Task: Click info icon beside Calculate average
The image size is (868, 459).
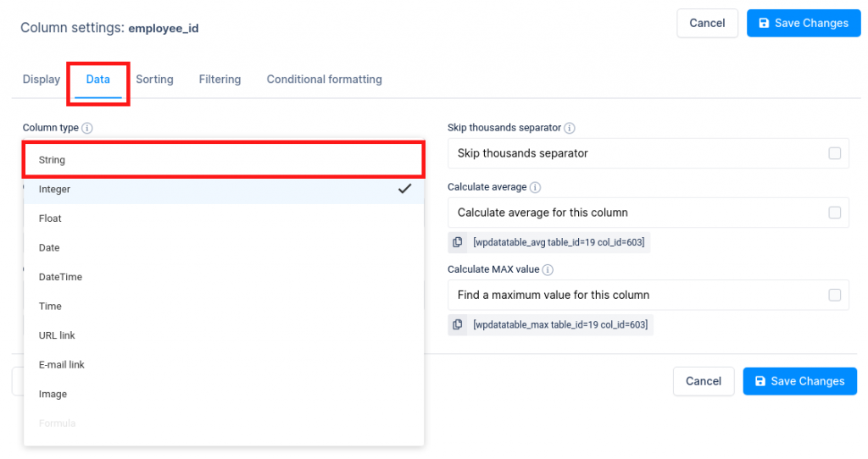Action: [535, 187]
